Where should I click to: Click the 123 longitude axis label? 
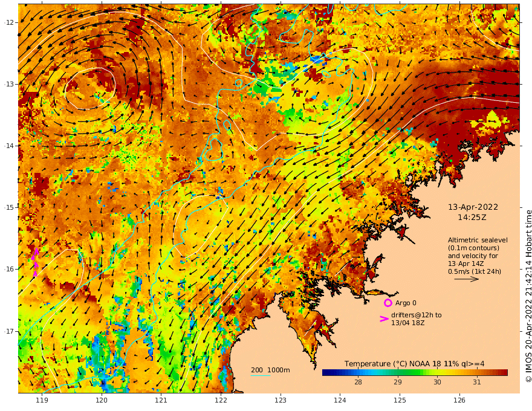[281, 400]
